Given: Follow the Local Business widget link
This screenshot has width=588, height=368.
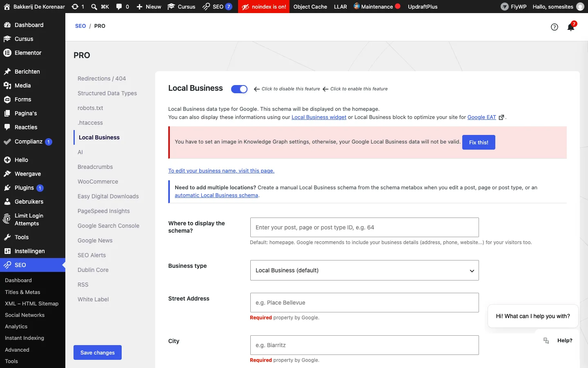Looking at the screenshot, I should pyautogui.click(x=319, y=117).
